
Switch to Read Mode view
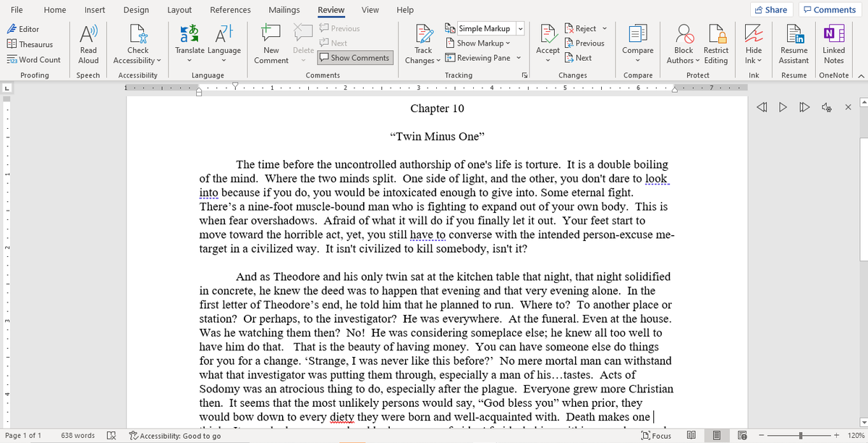click(x=691, y=436)
